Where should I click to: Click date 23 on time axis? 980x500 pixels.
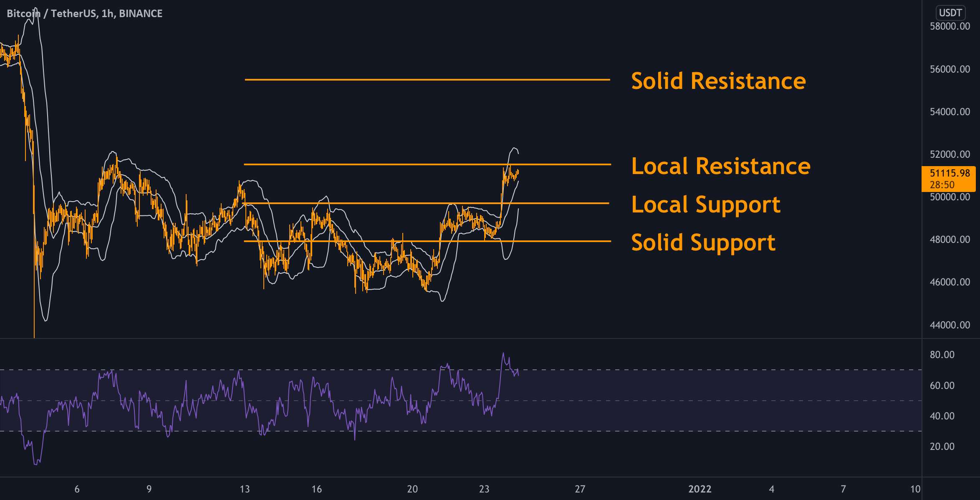(x=484, y=489)
